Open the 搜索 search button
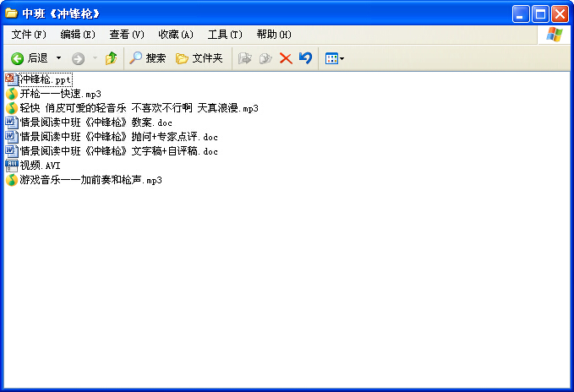 tap(148, 58)
